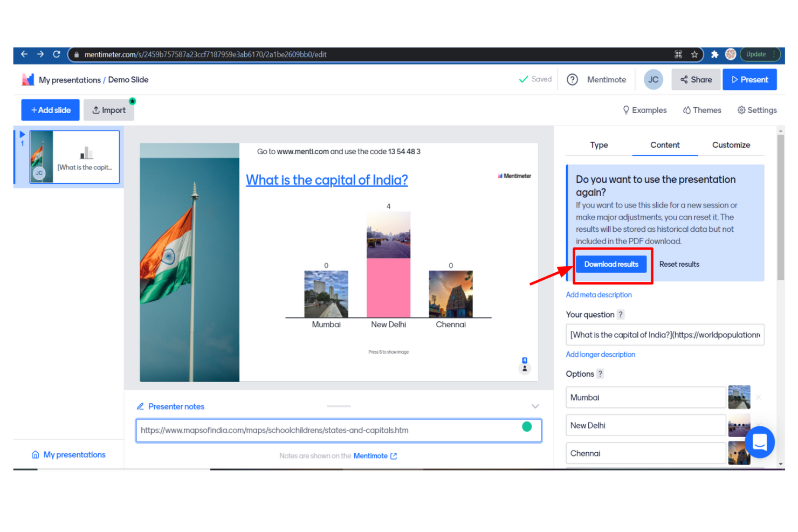Click Add meta description link
Screen dimensions: 798x532
point(598,295)
